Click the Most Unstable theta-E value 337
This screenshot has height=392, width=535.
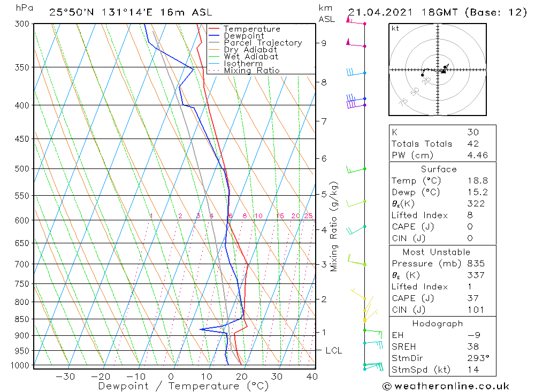coord(476,275)
